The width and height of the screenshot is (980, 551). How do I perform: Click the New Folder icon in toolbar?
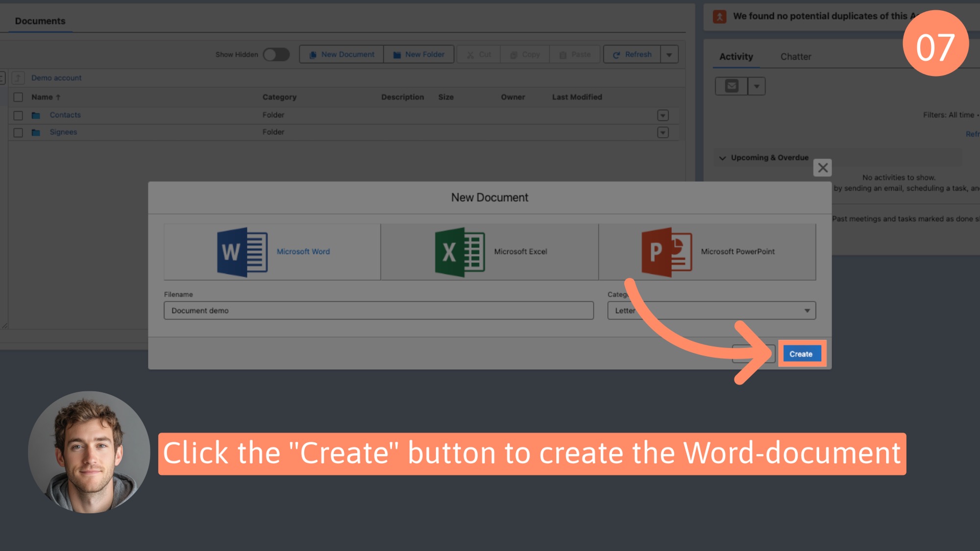(397, 55)
